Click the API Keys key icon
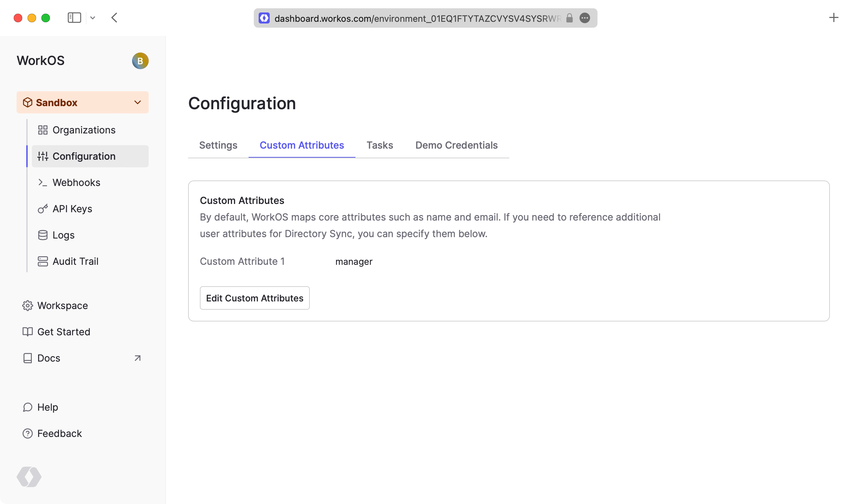The image size is (852, 504). coord(43,209)
